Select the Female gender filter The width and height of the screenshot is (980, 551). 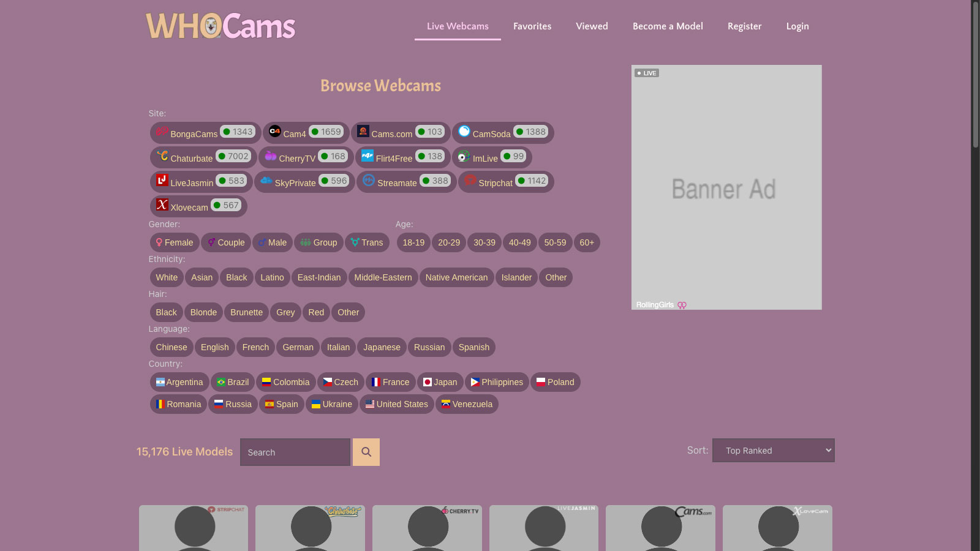175,242
